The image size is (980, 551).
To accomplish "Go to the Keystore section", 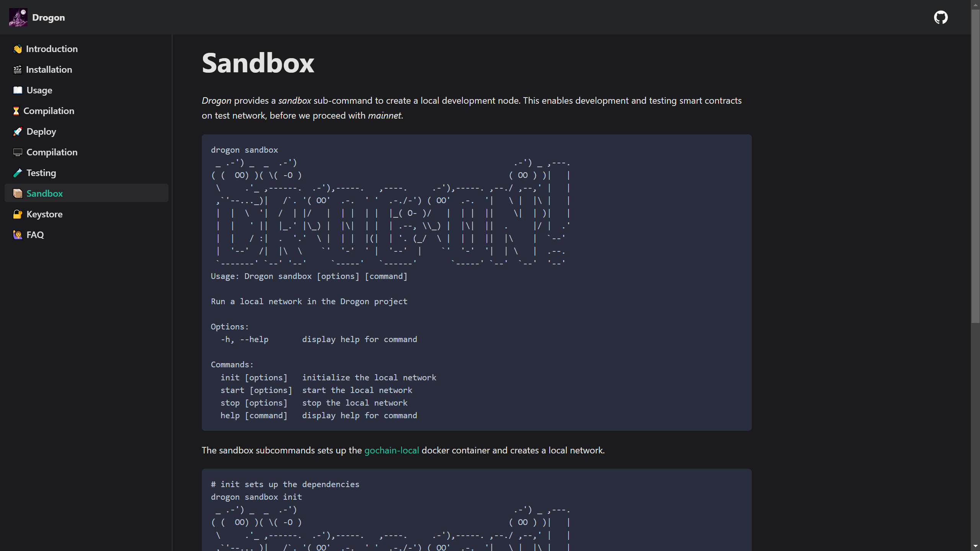I will [44, 214].
